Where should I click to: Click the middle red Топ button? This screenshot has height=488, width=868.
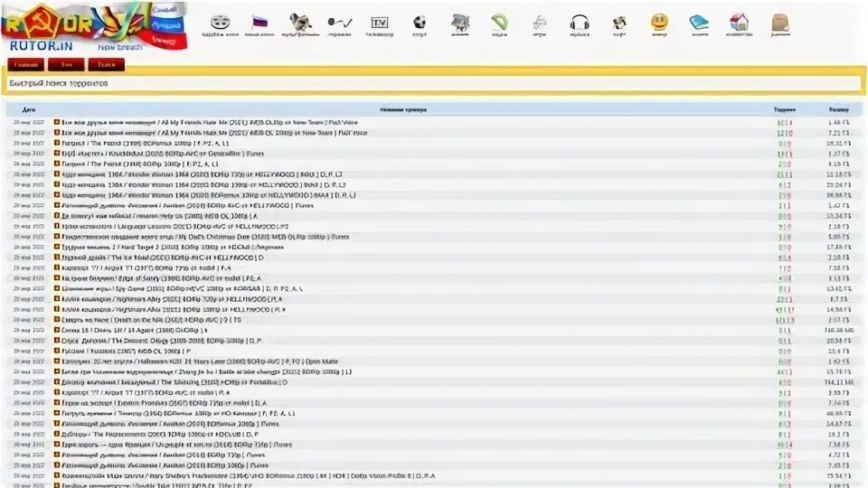[66, 65]
